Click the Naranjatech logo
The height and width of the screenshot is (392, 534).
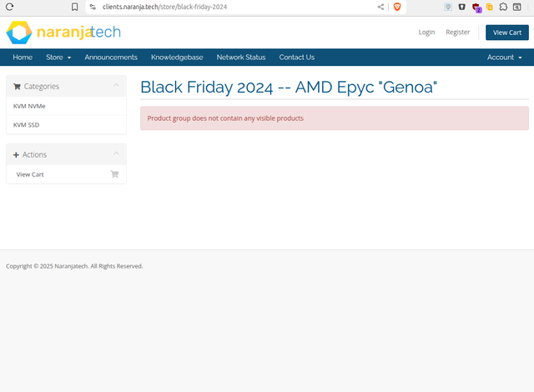(x=63, y=33)
